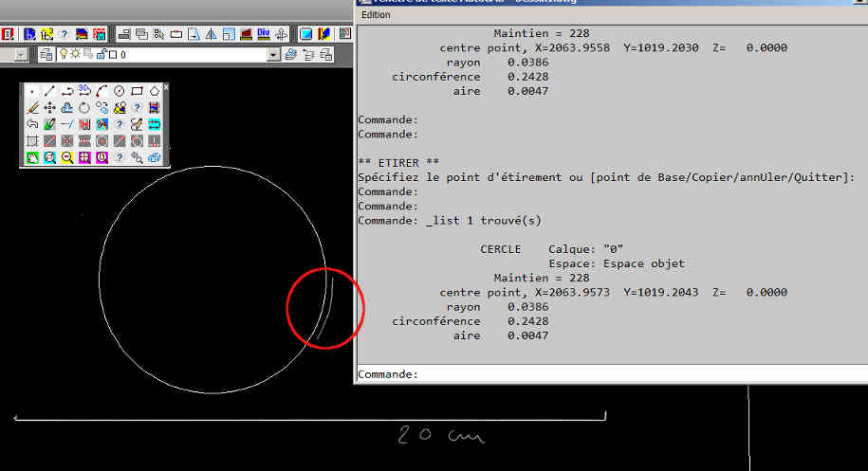Image resolution: width=868 pixels, height=471 pixels.
Task: Click layer 0 color swatch square
Action: (x=111, y=55)
